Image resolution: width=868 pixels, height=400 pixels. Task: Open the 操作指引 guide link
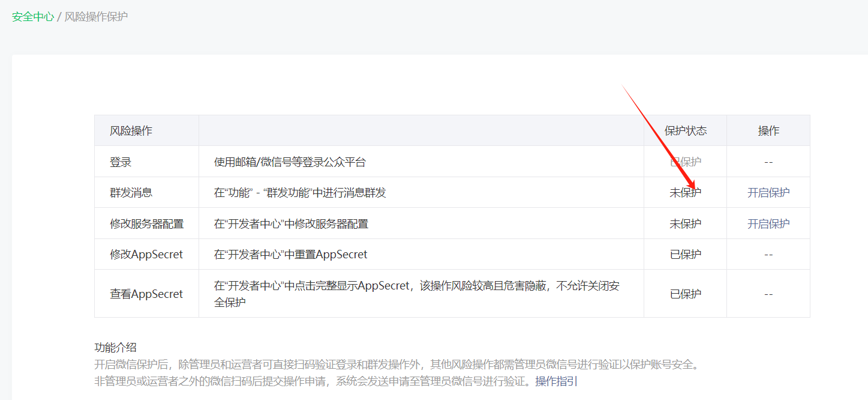point(556,381)
